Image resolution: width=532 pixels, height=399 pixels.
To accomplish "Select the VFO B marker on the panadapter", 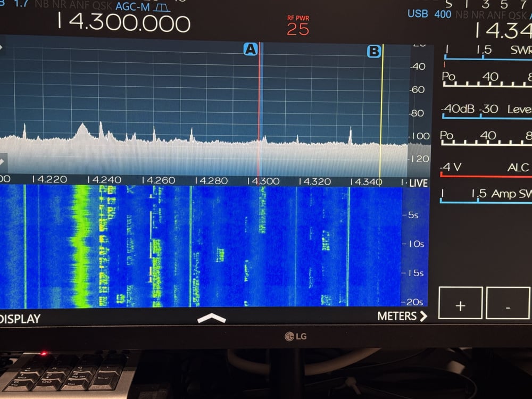I will 374,52.
